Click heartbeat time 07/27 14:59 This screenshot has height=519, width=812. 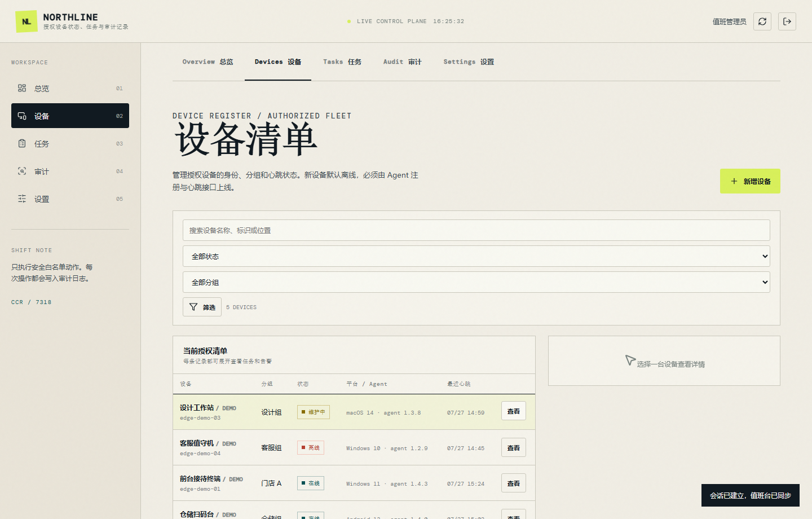[466, 413]
